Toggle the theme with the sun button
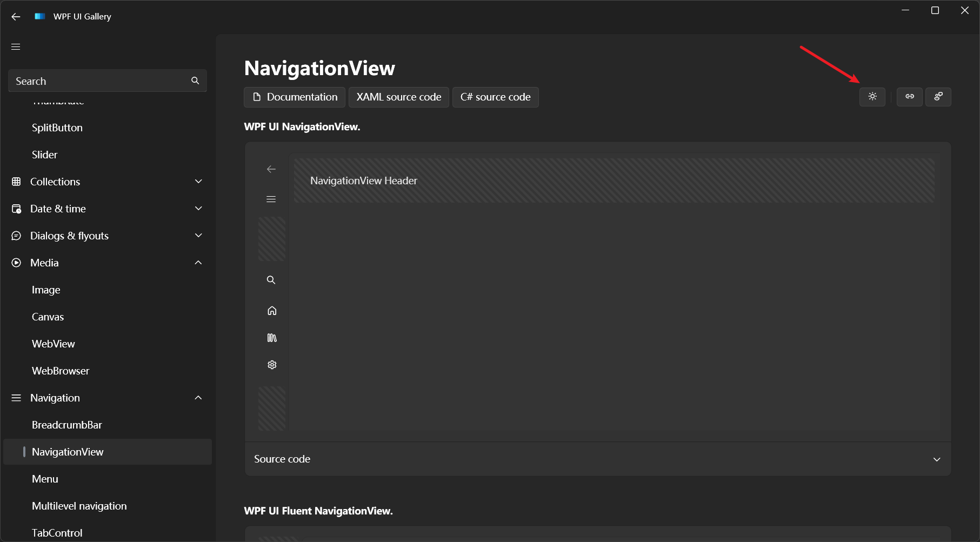The image size is (980, 542). click(872, 97)
